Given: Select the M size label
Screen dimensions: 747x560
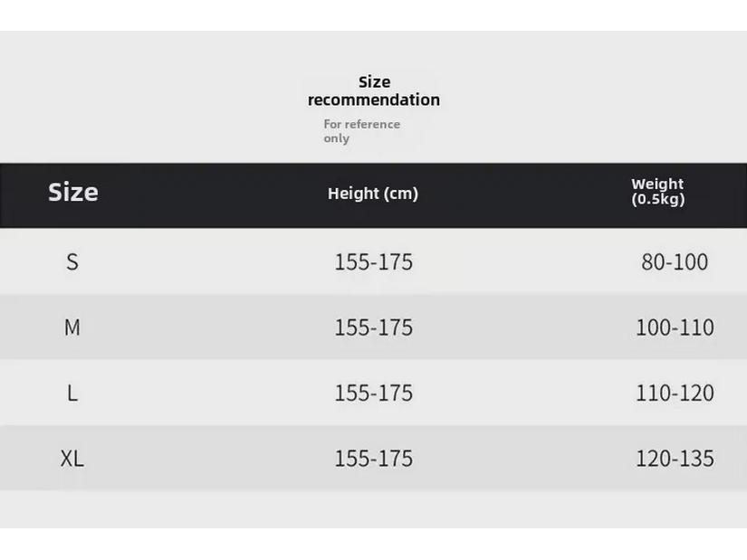Looking at the screenshot, I should point(72,327).
